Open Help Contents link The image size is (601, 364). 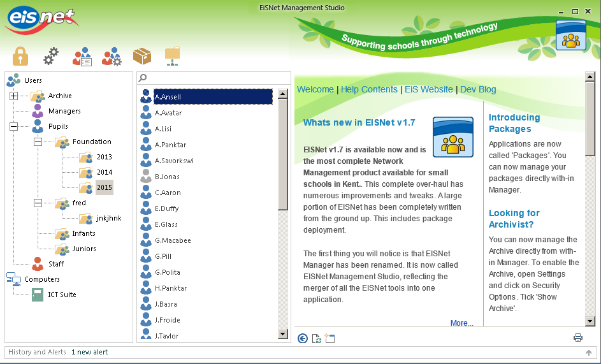pyautogui.click(x=369, y=89)
